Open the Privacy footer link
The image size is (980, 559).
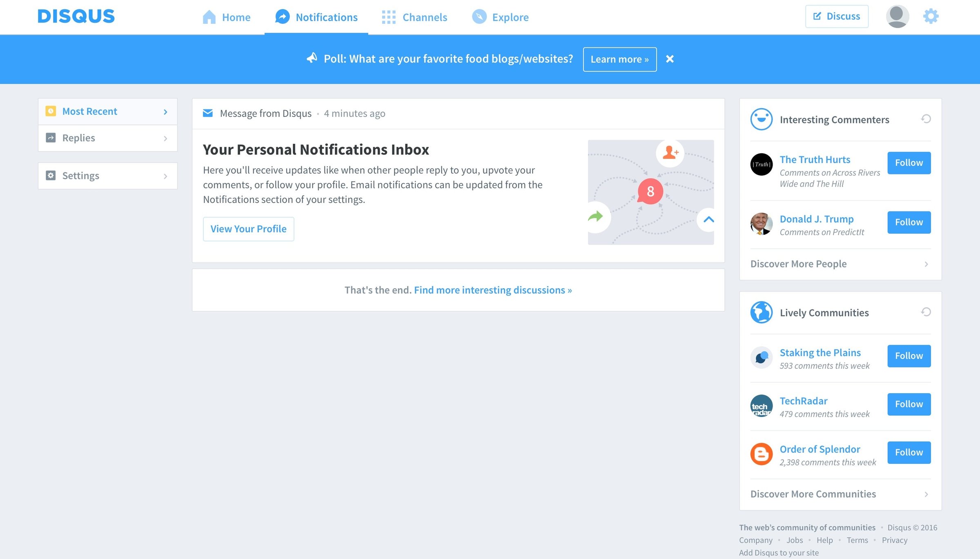895,540
